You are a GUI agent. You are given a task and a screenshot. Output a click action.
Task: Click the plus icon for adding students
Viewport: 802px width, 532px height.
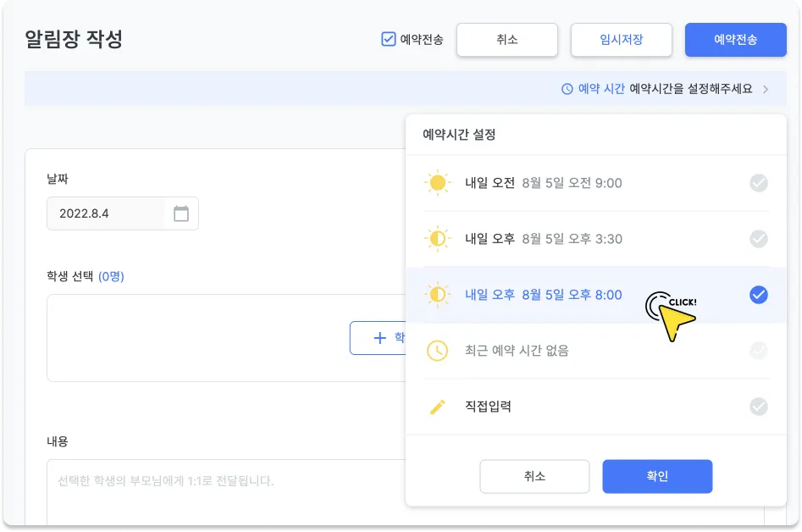(379, 338)
